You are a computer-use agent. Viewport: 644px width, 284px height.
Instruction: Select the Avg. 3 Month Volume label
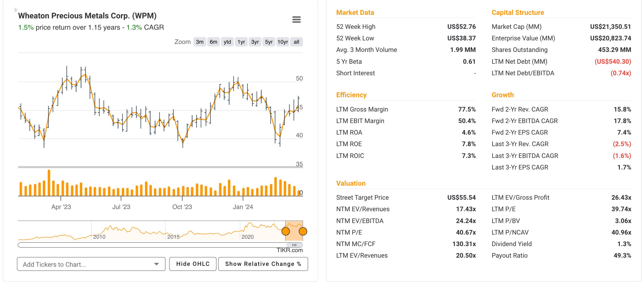pos(366,50)
